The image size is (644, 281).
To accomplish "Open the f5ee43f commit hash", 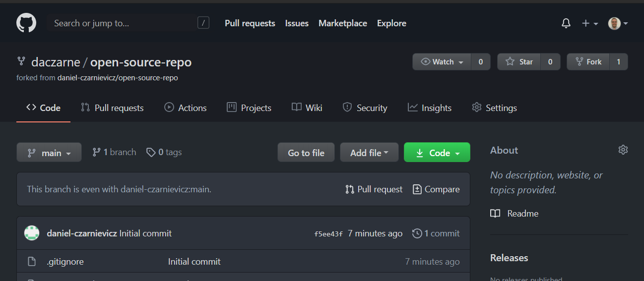I will 328,234.
